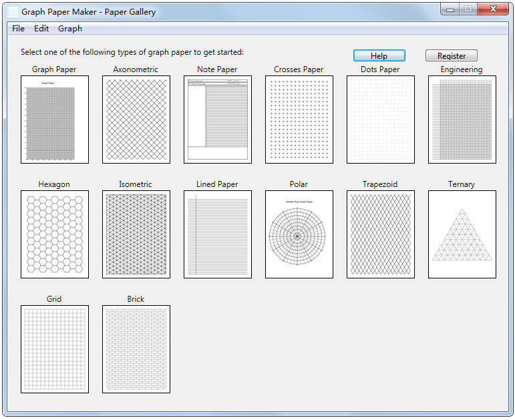Click the "Grid" label text
This screenshot has height=420, width=515.
[x=54, y=299]
